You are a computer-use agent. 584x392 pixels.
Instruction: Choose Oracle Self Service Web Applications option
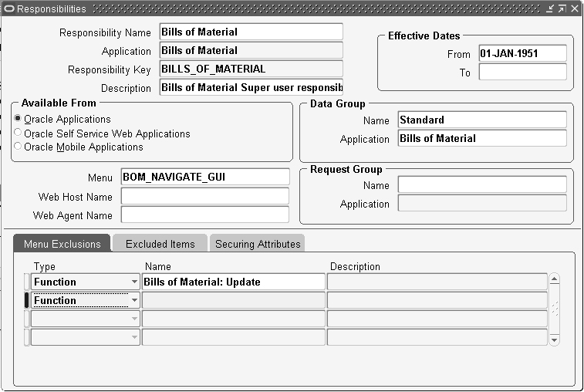(x=18, y=132)
